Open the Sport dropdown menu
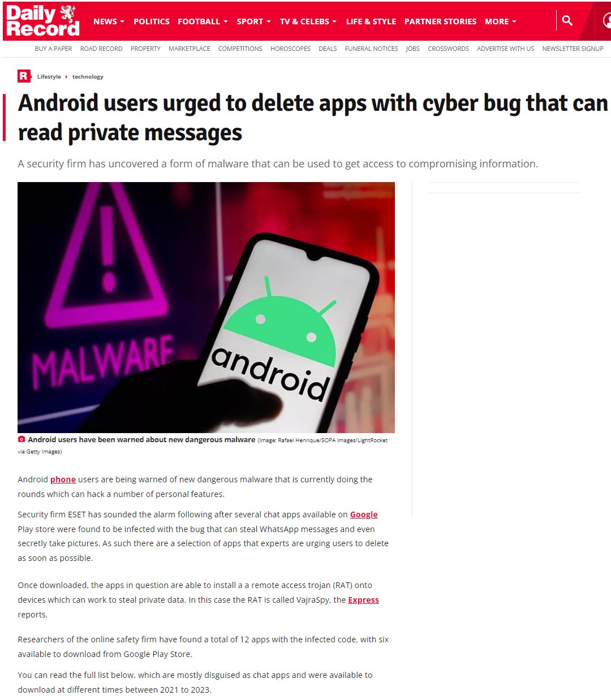Image resolution: width=611 pixels, height=700 pixels. [254, 21]
